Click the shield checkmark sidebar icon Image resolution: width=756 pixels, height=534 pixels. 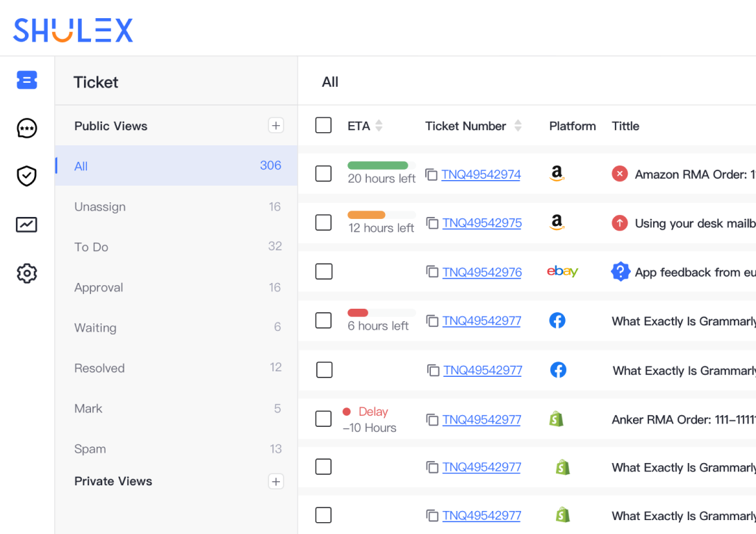(26, 176)
